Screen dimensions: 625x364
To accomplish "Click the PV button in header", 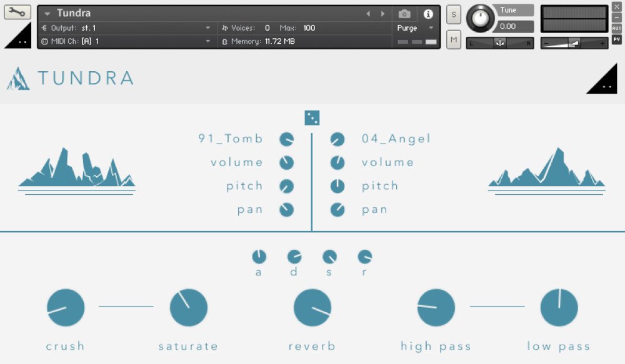I will (616, 39).
